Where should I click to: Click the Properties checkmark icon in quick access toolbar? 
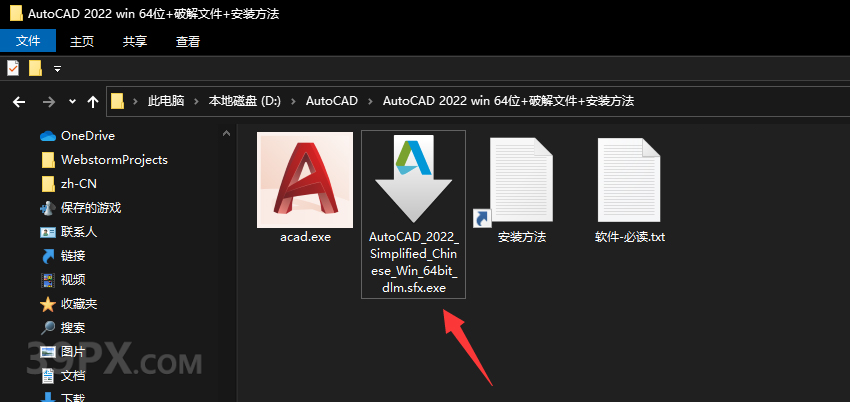point(13,68)
